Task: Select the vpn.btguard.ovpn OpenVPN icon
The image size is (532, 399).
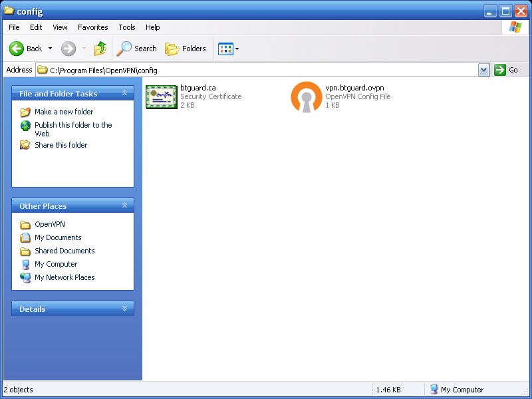Action: click(307, 97)
